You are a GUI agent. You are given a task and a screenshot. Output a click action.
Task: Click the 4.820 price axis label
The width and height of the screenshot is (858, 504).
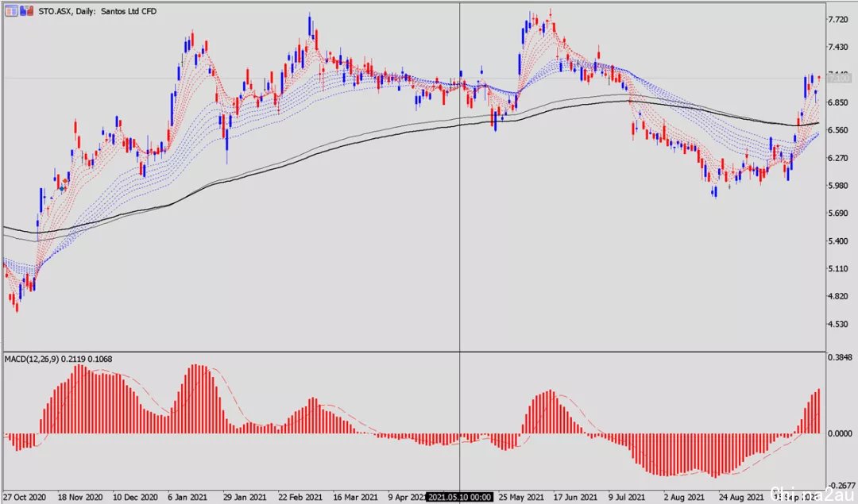(838, 296)
